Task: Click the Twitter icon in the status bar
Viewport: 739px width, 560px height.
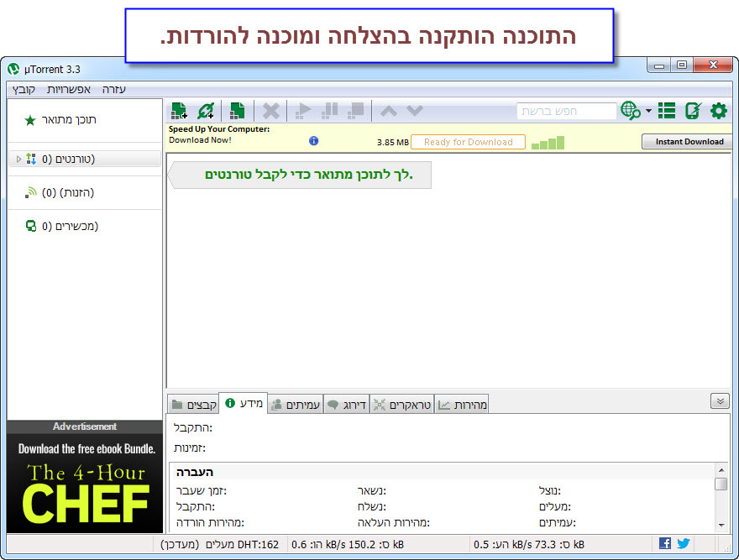Action: 683,543
